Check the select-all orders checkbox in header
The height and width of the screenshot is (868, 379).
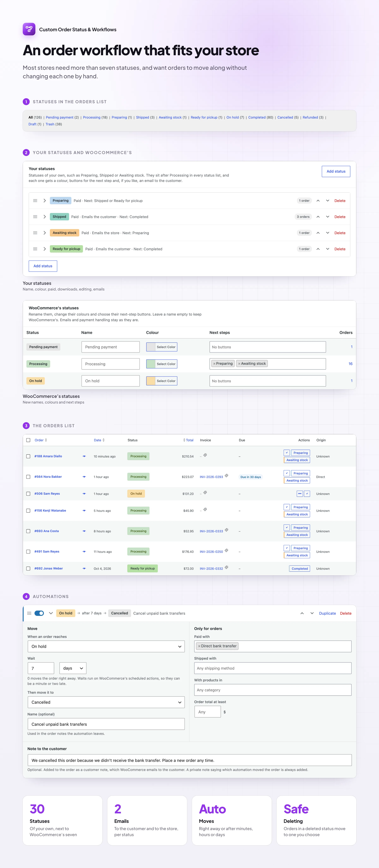pos(28,440)
